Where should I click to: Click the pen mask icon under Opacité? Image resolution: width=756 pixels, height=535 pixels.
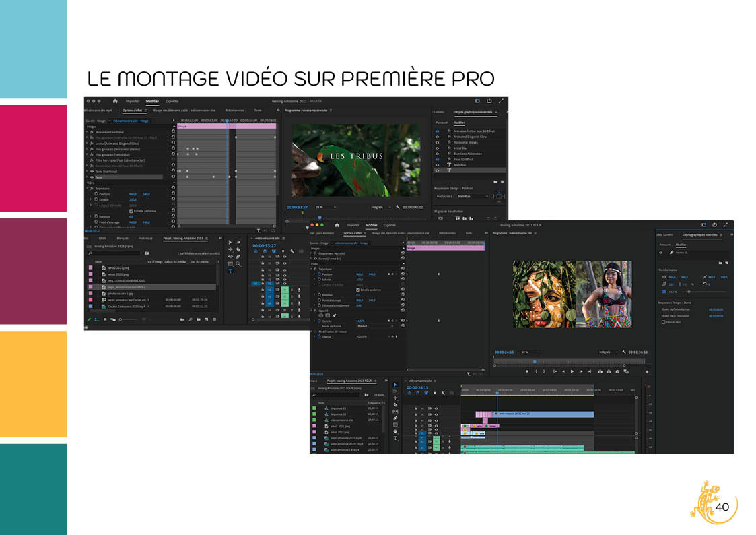[x=334, y=315]
